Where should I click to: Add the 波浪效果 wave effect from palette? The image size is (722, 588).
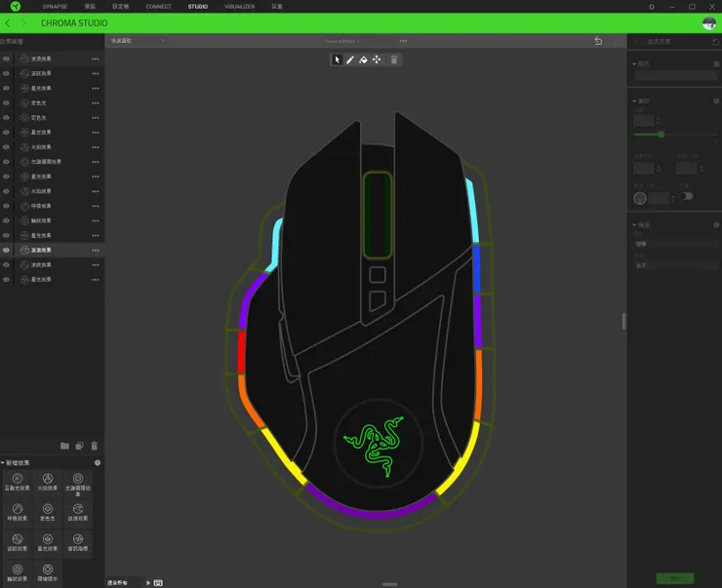coord(78,513)
